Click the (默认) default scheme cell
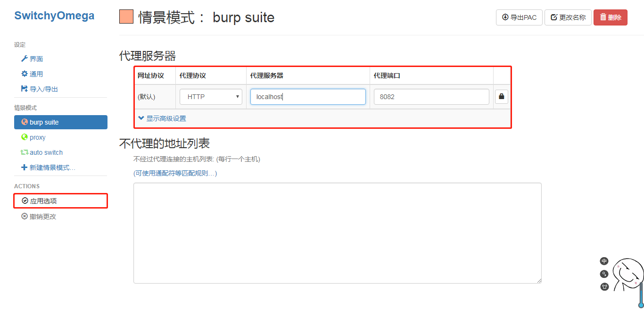644x310 pixels. 155,97
